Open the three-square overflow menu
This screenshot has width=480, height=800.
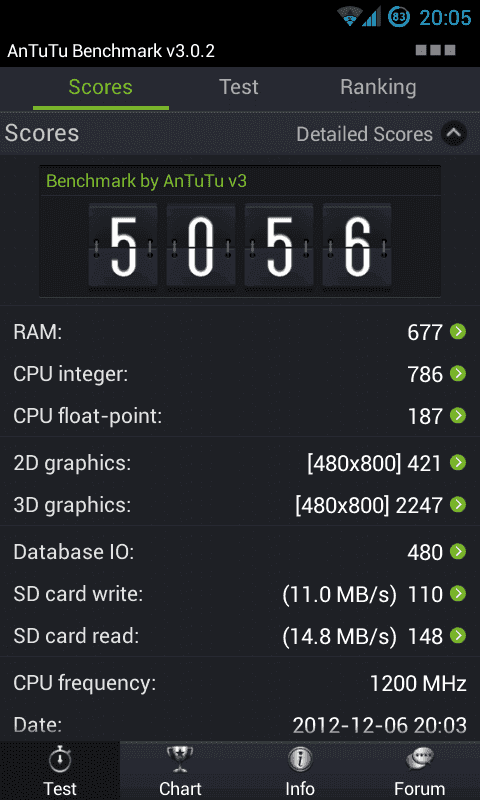click(436, 50)
